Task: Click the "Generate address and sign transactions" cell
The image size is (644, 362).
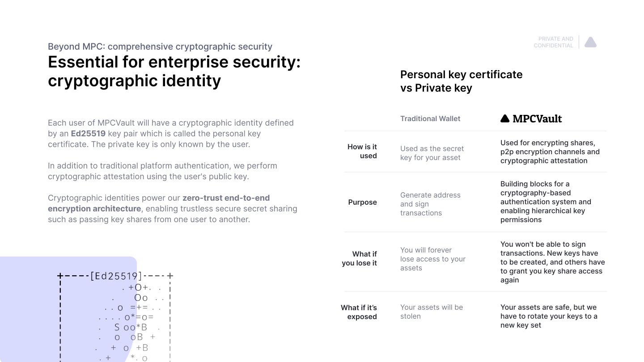Action: (x=430, y=204)
